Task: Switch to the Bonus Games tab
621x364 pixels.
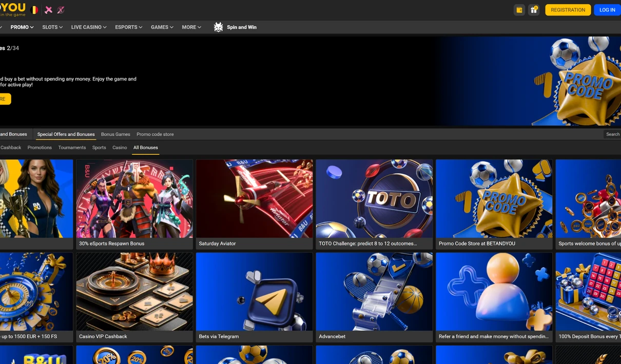Action: click(115, 134)
